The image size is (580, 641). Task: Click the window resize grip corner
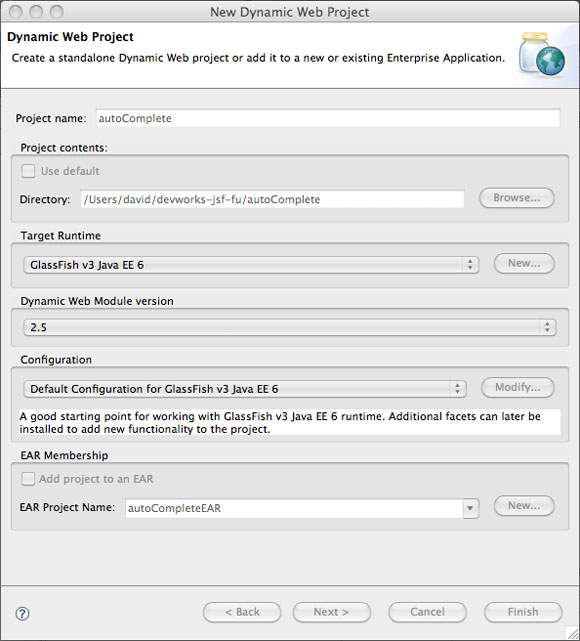(x=572, y=633)
